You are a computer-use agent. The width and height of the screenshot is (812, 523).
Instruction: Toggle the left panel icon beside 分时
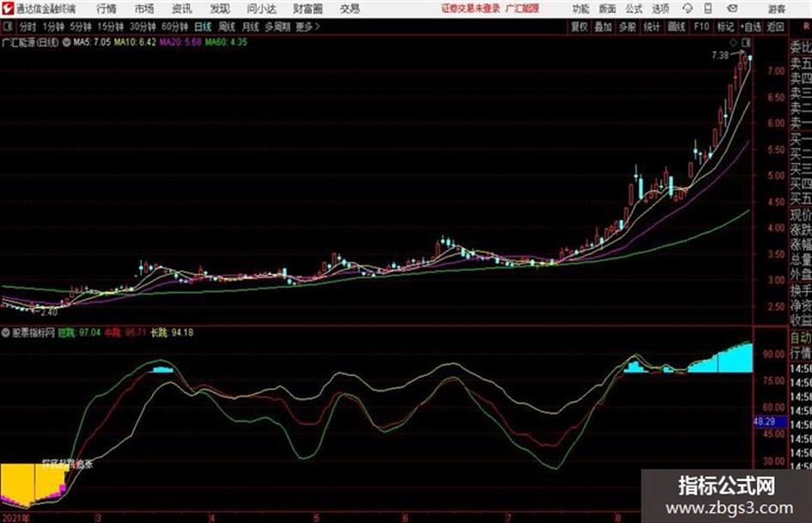coord(8,27)
